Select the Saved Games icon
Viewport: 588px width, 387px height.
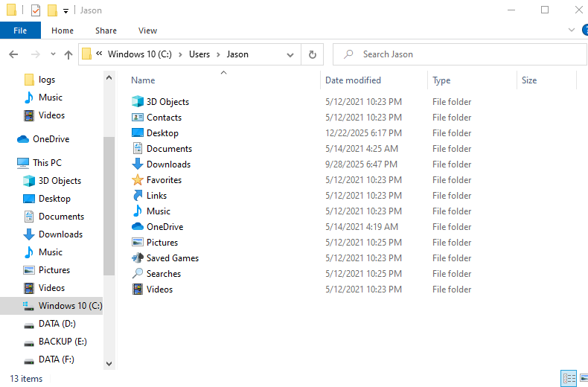coord(138,258)
